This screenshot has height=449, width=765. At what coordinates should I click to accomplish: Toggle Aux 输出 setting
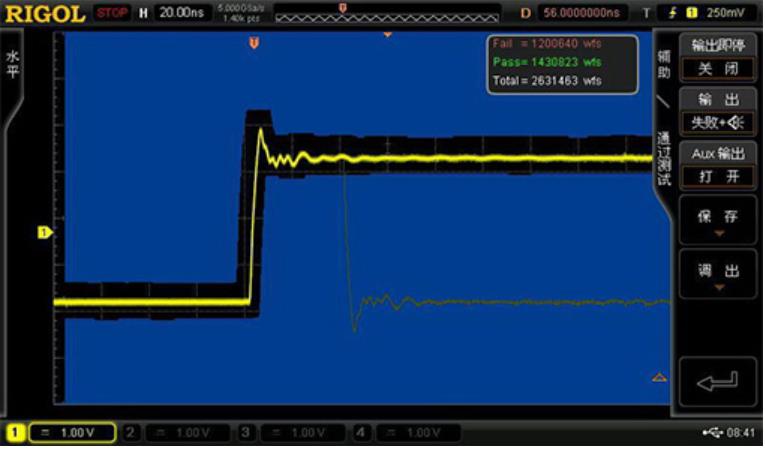(x=718, y=165)
